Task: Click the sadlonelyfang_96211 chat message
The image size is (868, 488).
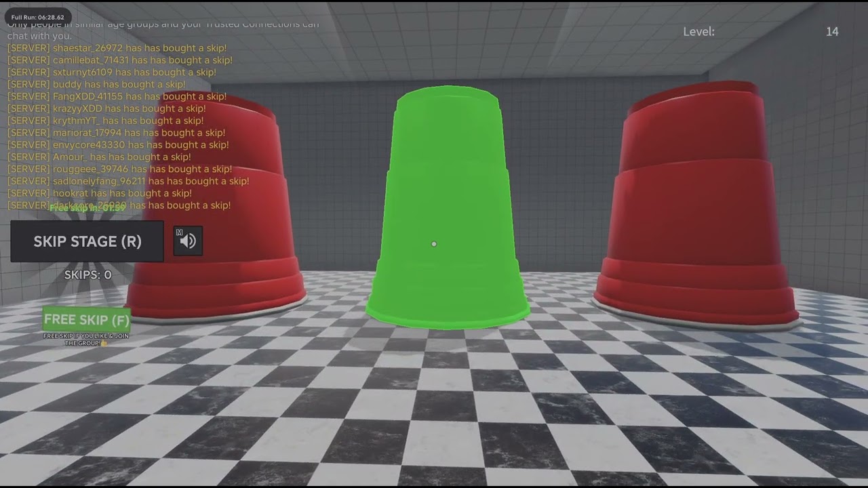Action: [x=128, y=182]
